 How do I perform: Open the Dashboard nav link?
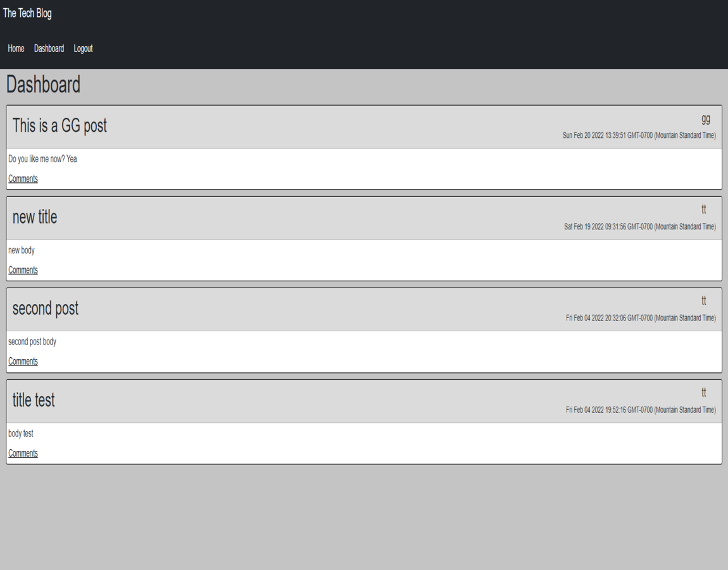click(x=49, y=48)
